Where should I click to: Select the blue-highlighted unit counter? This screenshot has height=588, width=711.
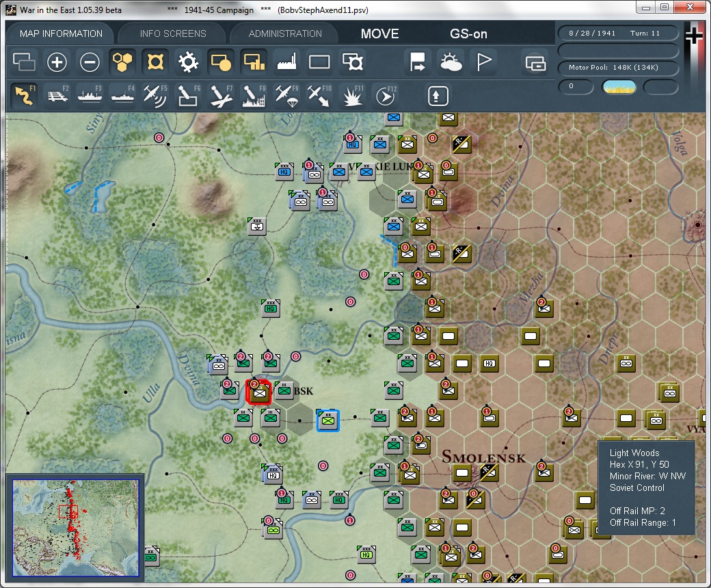point(328,420)
